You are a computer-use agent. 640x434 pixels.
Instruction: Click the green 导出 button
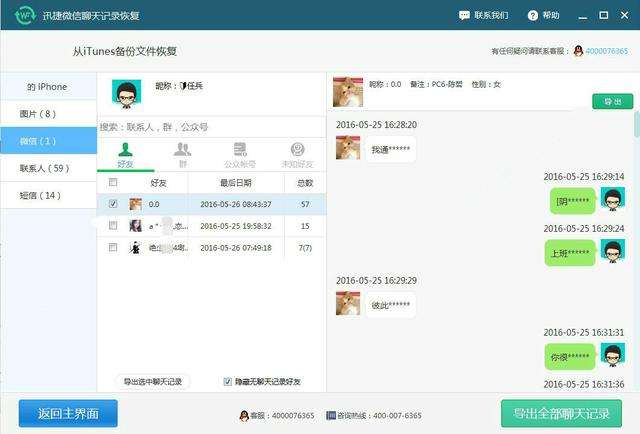click(x=613, y=101)
